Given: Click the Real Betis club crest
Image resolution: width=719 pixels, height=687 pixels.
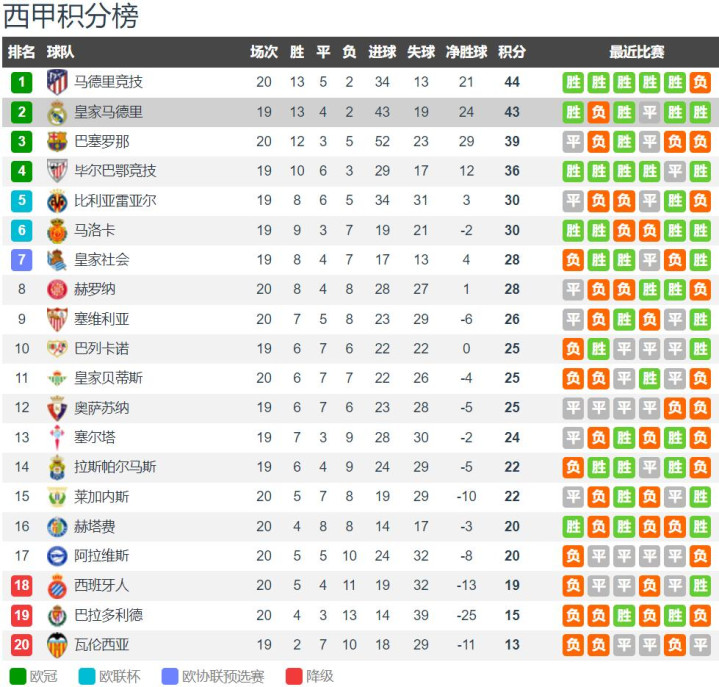Looking at the screenshot, I should 57,378.
